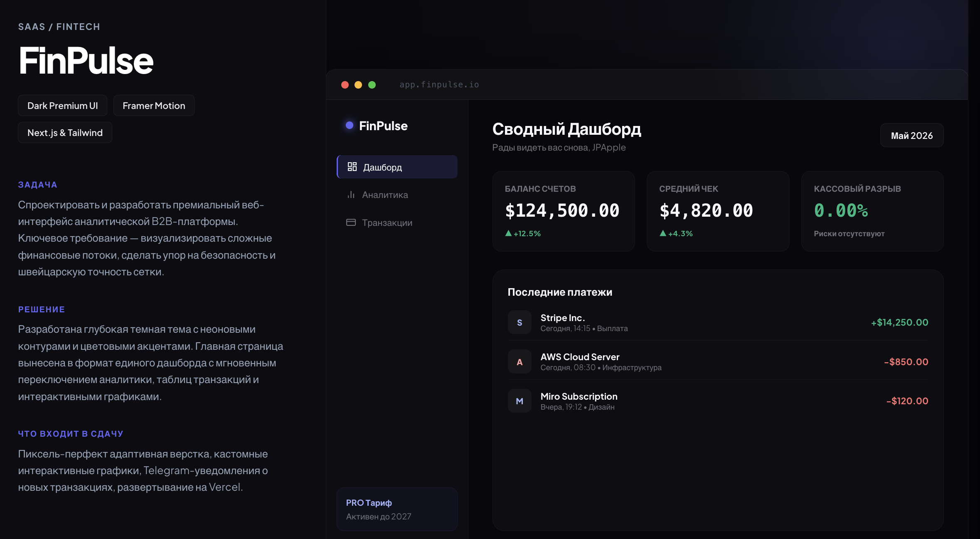
Task: Click the $124,500.00 balance value
Action: [x=562, y=210]
